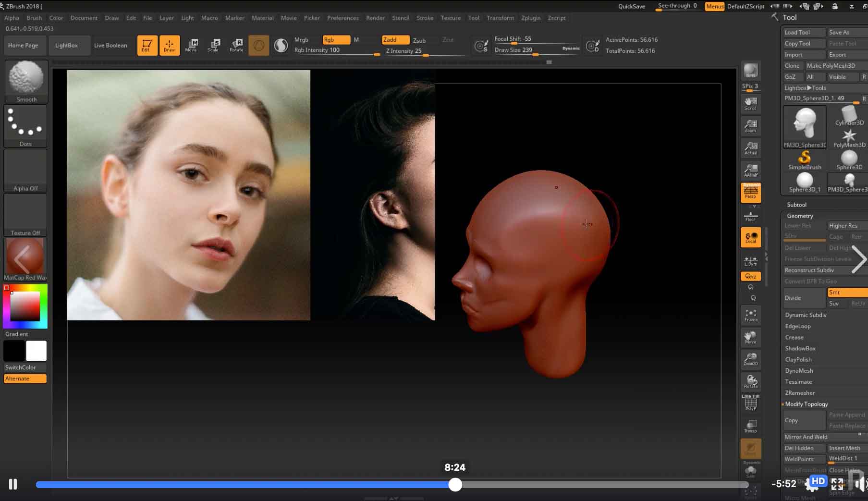Click the Frame view icon
This screenshot has width=868, height=501.
[751, 315]
